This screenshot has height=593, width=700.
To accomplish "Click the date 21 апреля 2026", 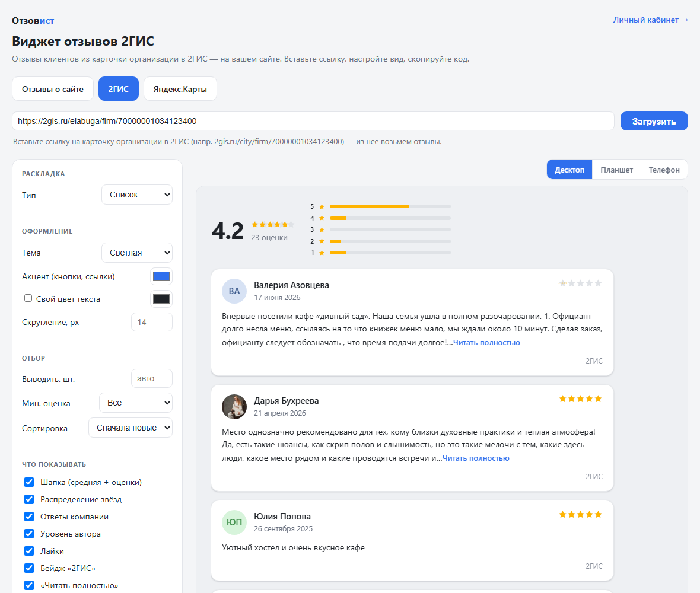I will point(280,413).
